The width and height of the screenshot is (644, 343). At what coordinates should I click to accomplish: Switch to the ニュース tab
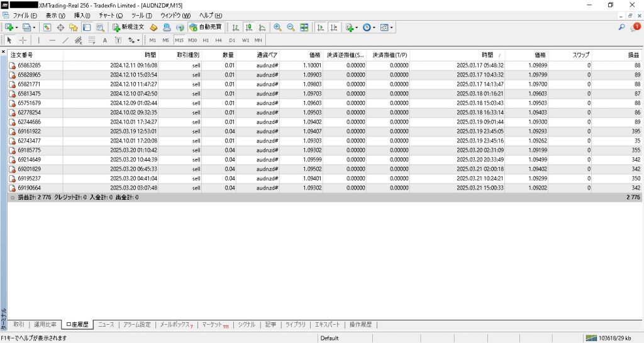[x=106, y=325]
